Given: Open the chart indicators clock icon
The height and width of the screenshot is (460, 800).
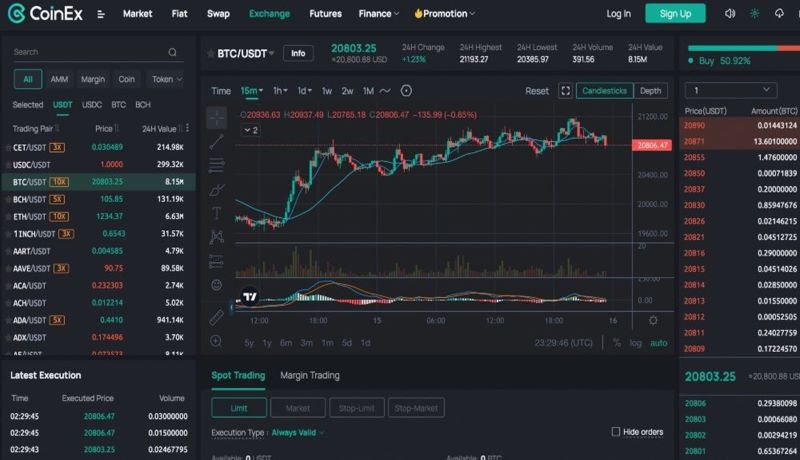Looking at the screenshot, I should [406, 91].
